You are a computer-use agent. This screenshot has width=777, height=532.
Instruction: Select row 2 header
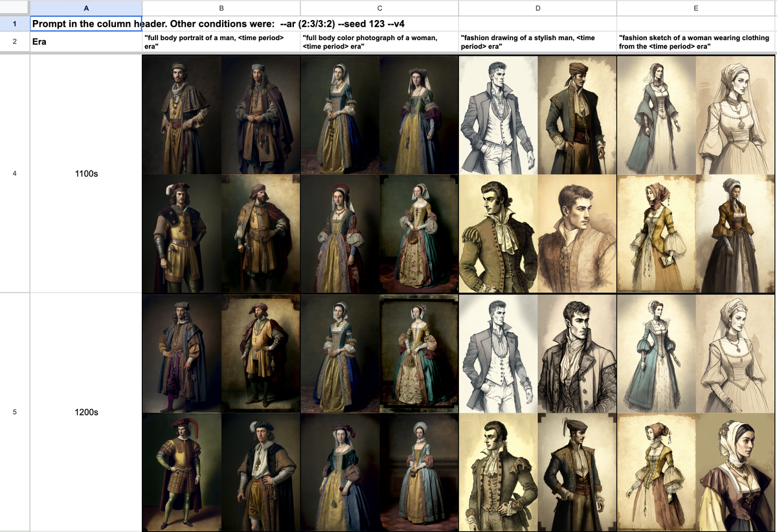coord(14,42)
